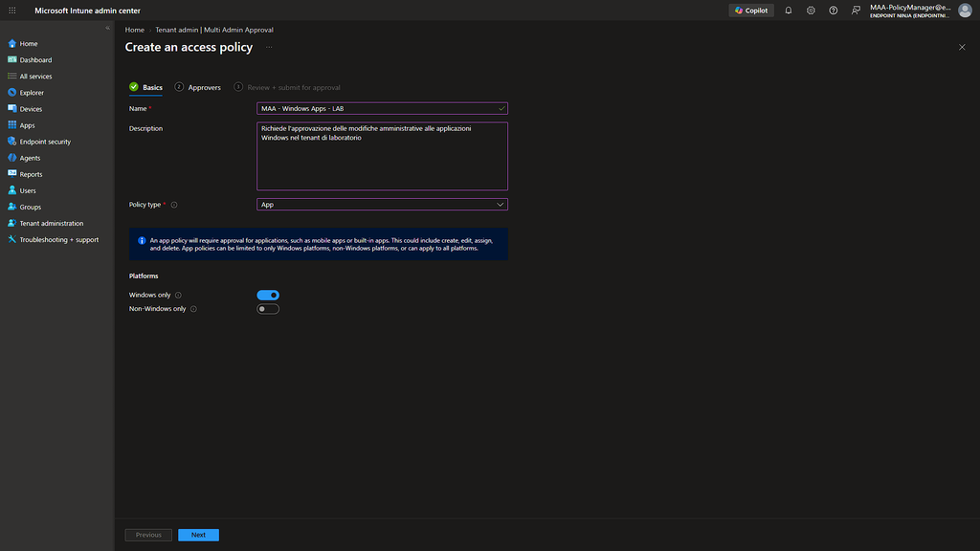
Task: Click the Groups icon in sidebar
Action: coord(11,207)
